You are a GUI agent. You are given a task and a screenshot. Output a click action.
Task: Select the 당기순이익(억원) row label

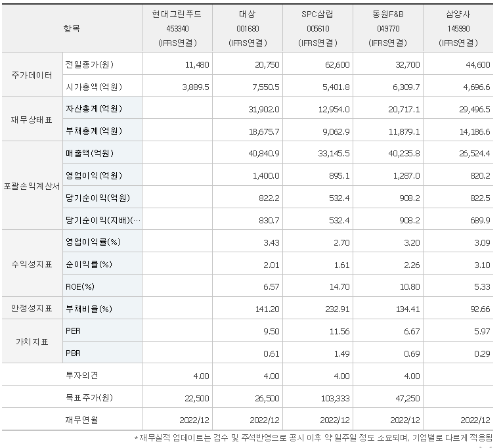[98, 198]
